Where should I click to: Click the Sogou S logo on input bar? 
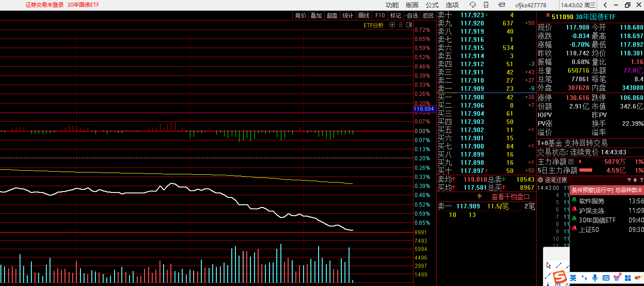tap(560, 277)
